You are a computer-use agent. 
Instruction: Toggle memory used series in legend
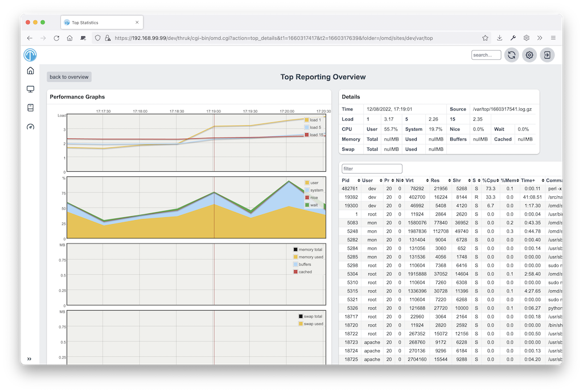coord(308,257)
